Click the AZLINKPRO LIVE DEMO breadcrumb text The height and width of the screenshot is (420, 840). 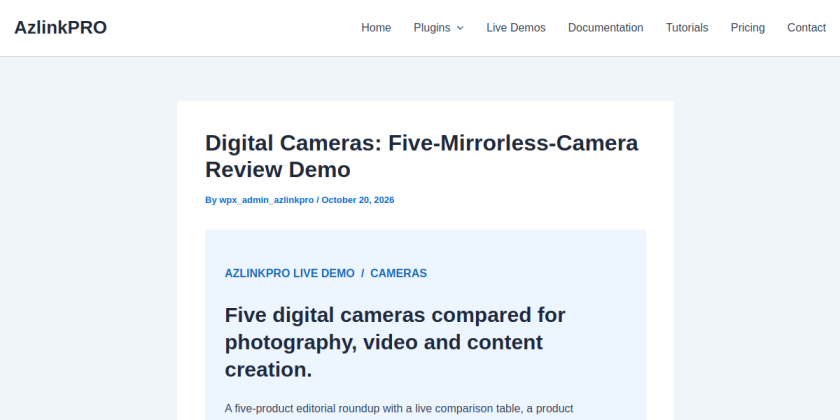[x=289, y=273]
